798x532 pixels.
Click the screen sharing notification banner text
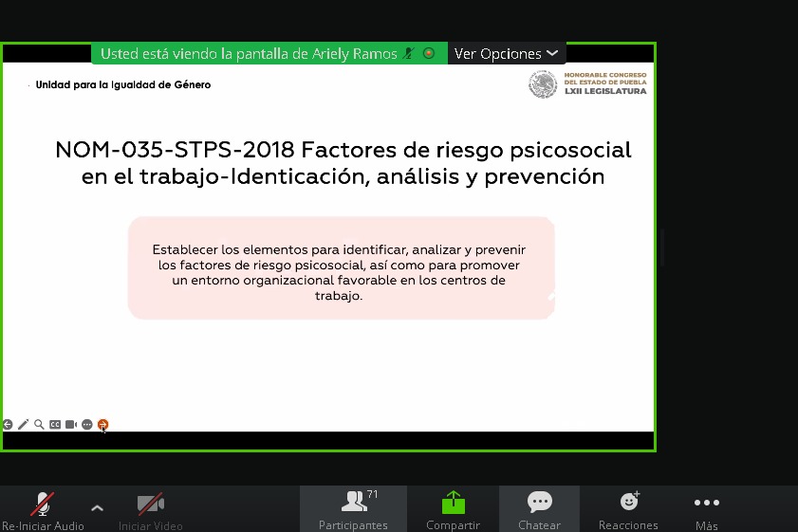(x=249, y=54)
